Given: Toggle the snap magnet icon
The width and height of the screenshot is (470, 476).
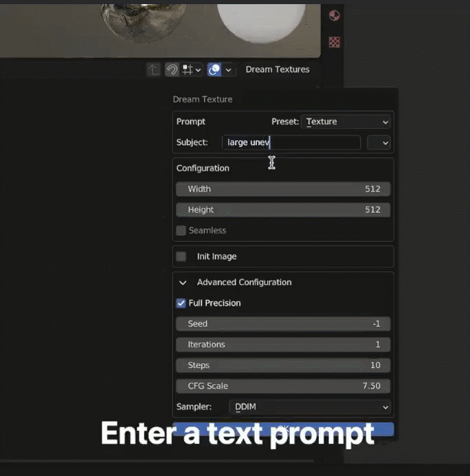Looking at the screenshot, I should 172,69.
